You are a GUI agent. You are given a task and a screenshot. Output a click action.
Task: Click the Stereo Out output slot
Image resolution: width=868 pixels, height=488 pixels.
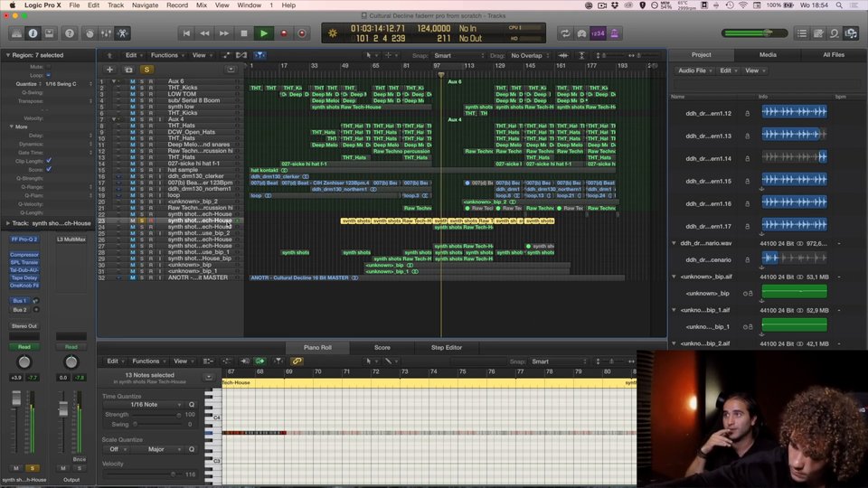[x=24, y=326]
